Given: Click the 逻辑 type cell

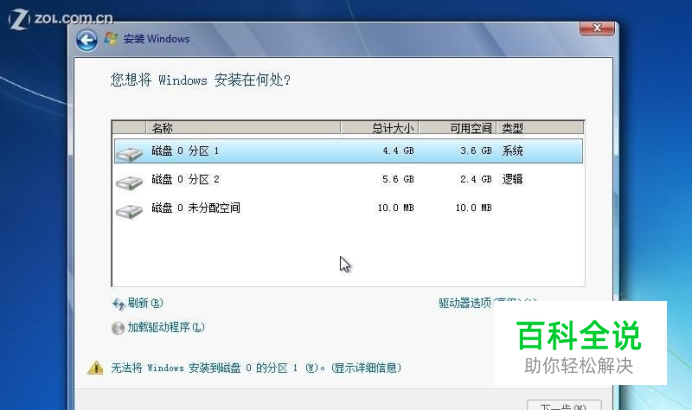Looking at the screenshot, I should (x=512, y=179).
